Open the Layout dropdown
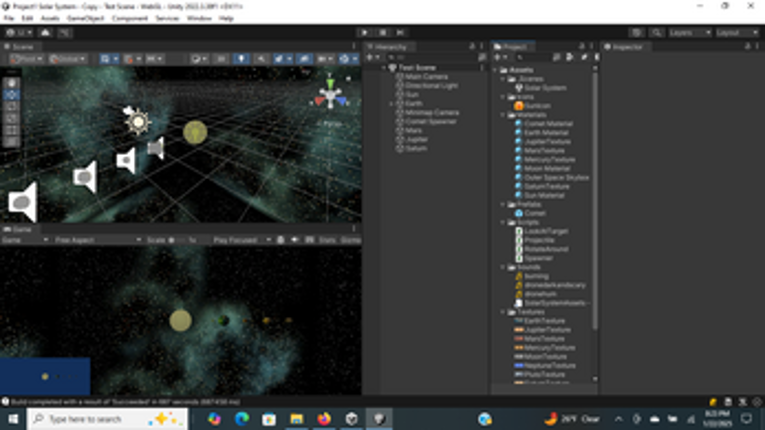This screenshot has width=765, height=430. tap(737, 33)
